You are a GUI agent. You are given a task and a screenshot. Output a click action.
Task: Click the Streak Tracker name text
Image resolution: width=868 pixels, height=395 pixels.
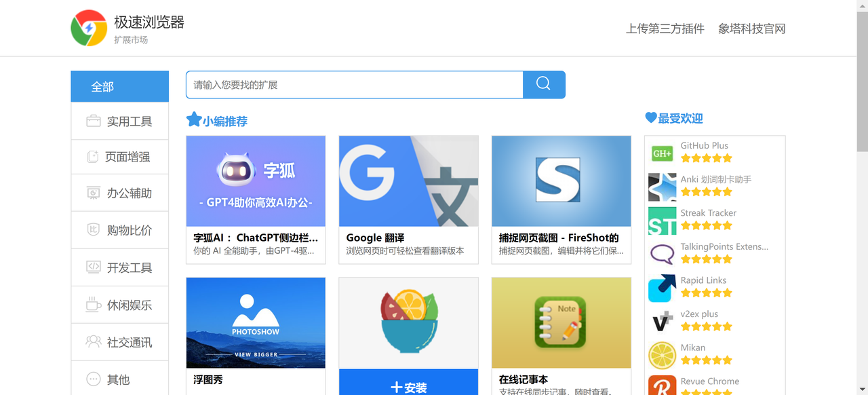[x=709, y=212]
